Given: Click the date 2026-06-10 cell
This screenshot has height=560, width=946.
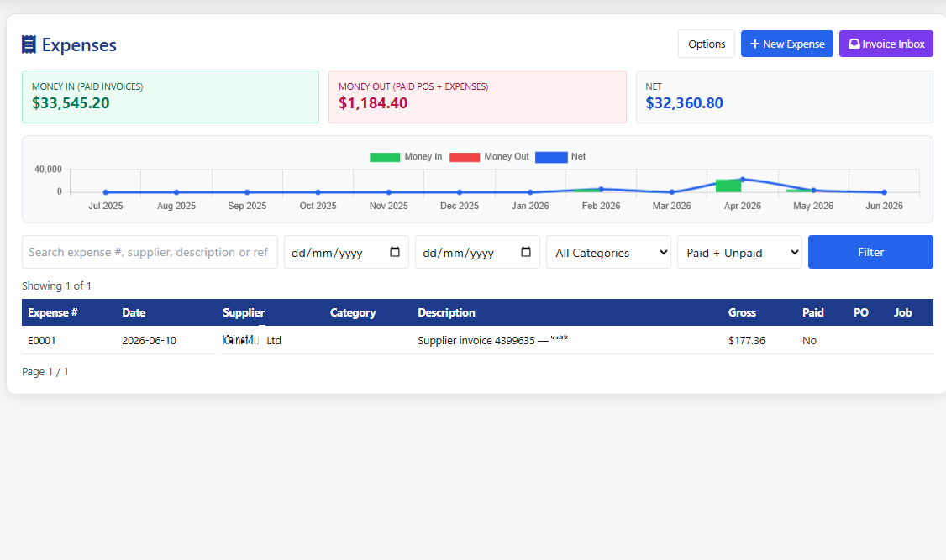Looking at the screenshot, I should [149, 341].
